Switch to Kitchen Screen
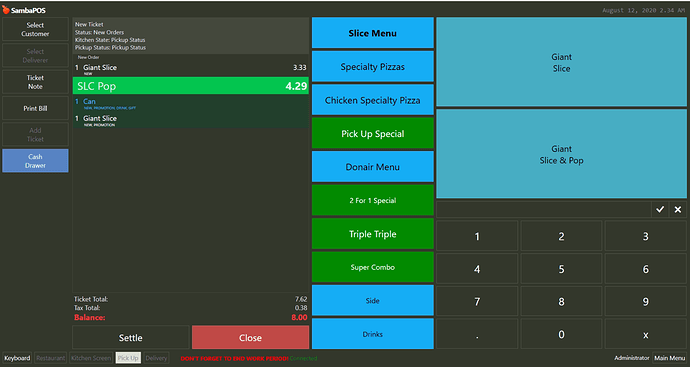The width and height of the screenshot is (690, 367). [x=91, y=358]
